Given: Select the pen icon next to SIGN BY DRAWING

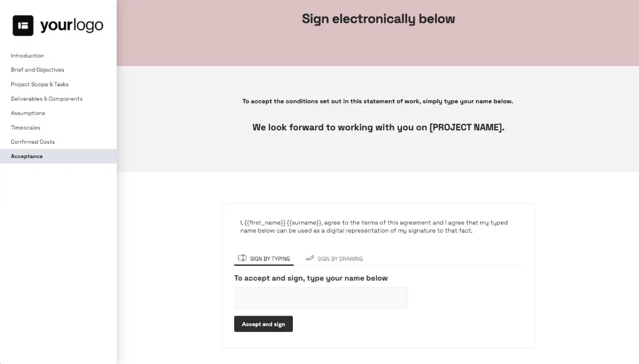Looking at the screenshot, I should pyautogui.click(x=309, y=258).
